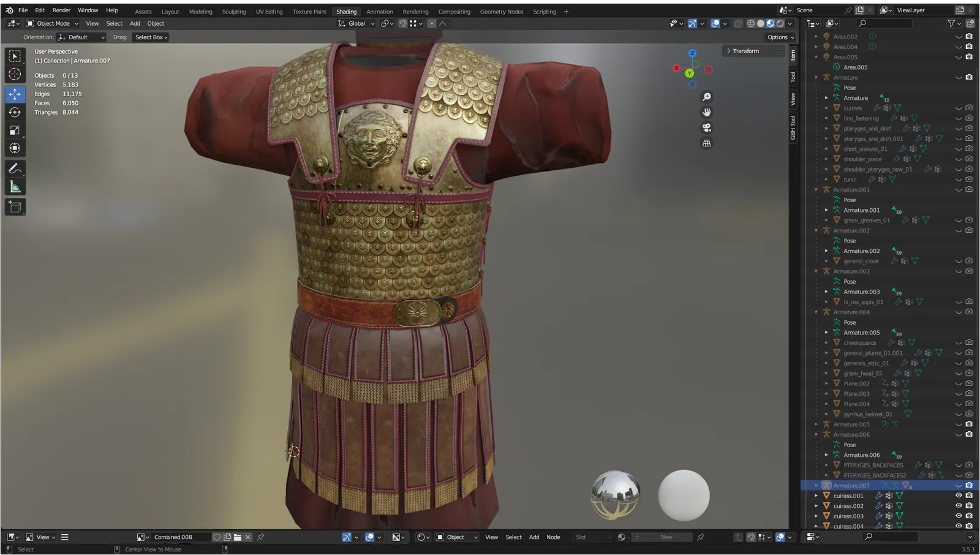Image resolution: width=980 pixels, height=555 pixels.
Task: Click the viewport Add menu button
Action: [x=135, y=23]
